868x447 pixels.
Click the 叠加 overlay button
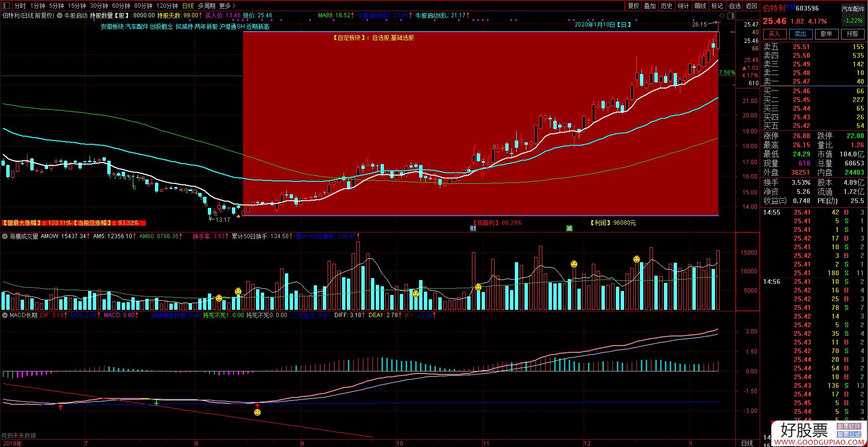(x=650, y=6)
